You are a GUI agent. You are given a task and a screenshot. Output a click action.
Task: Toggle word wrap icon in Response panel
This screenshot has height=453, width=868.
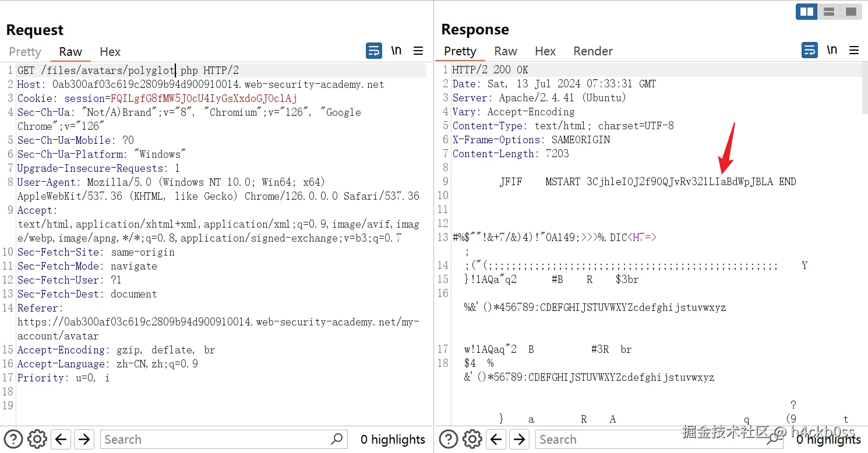coord(810,51)
